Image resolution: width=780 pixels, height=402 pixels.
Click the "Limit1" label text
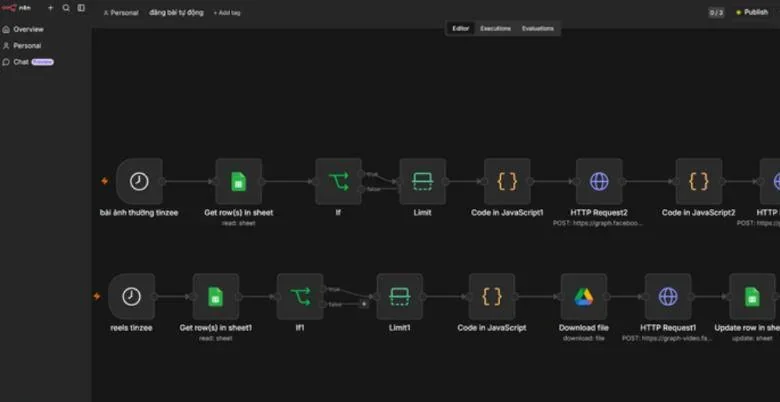[x=399, y=328]
